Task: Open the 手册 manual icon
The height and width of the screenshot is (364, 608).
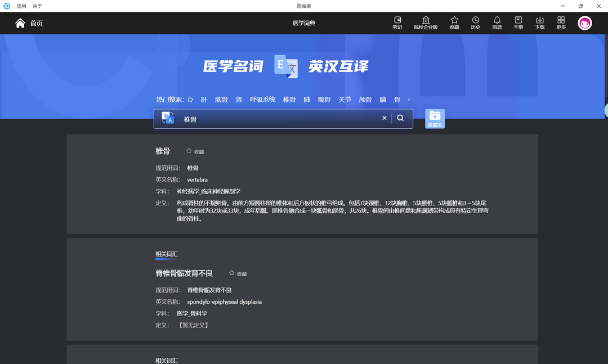Action: (x=518, y=23)
